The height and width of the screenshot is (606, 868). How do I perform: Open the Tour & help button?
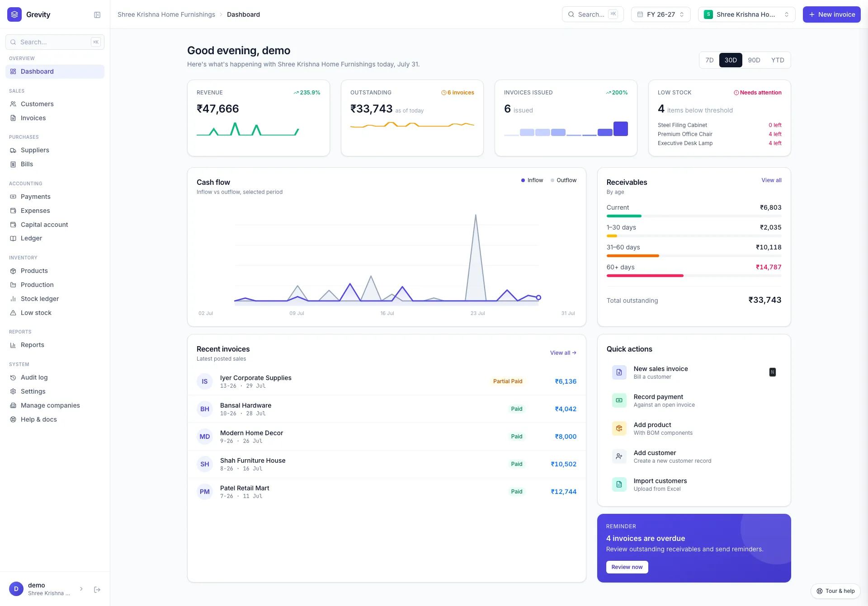coord(835,591)
